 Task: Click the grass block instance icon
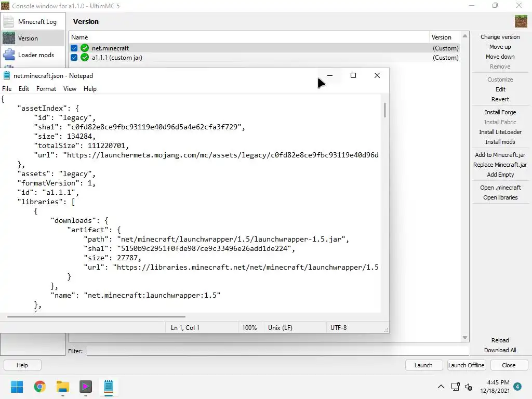(521, 21)
